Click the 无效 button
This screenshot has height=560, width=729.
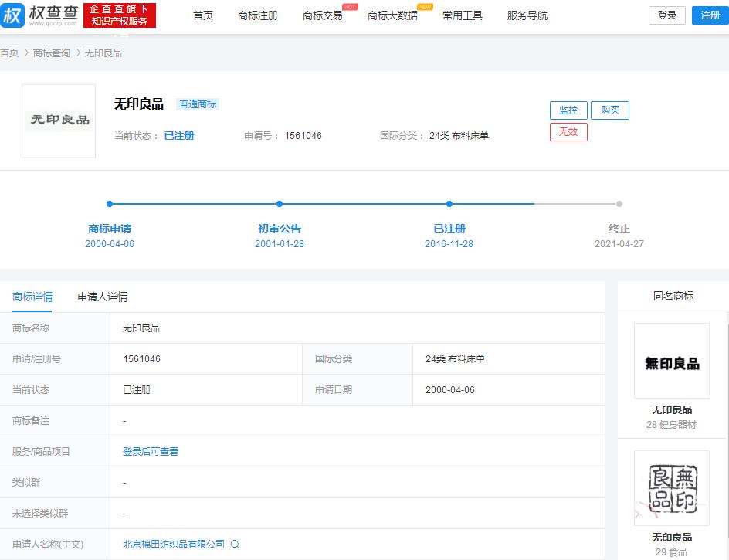(568, 132)
